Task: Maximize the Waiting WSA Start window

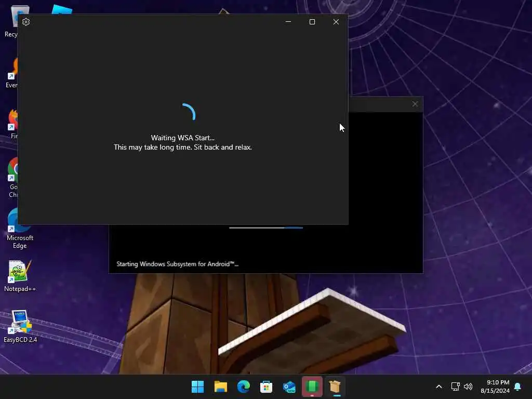Action: coord(312,22)
